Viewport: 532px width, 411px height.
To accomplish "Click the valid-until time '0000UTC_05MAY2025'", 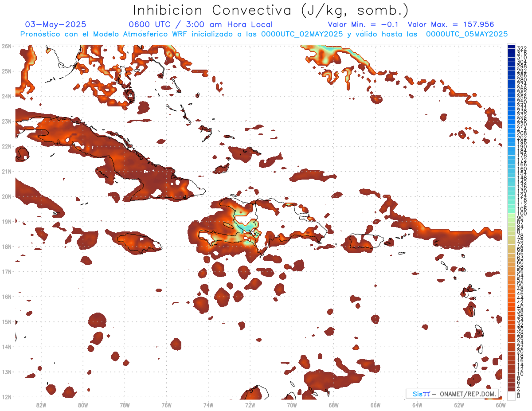I will [467, 34].
